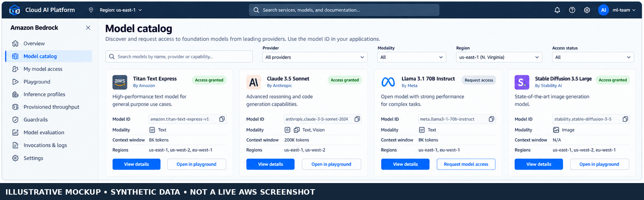644x200 pixels.
Task: Expand the Provider All providers dropdown
Action: pos(315,57)
